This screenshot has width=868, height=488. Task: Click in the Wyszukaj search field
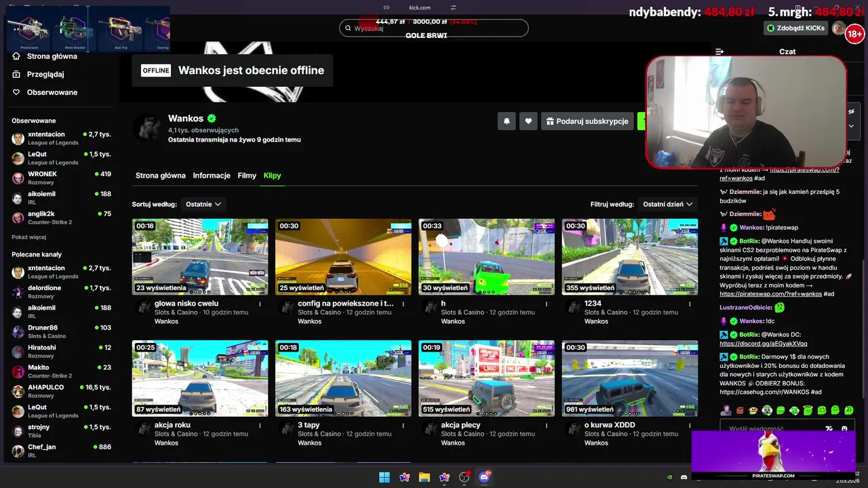click(x=434, y=28)
